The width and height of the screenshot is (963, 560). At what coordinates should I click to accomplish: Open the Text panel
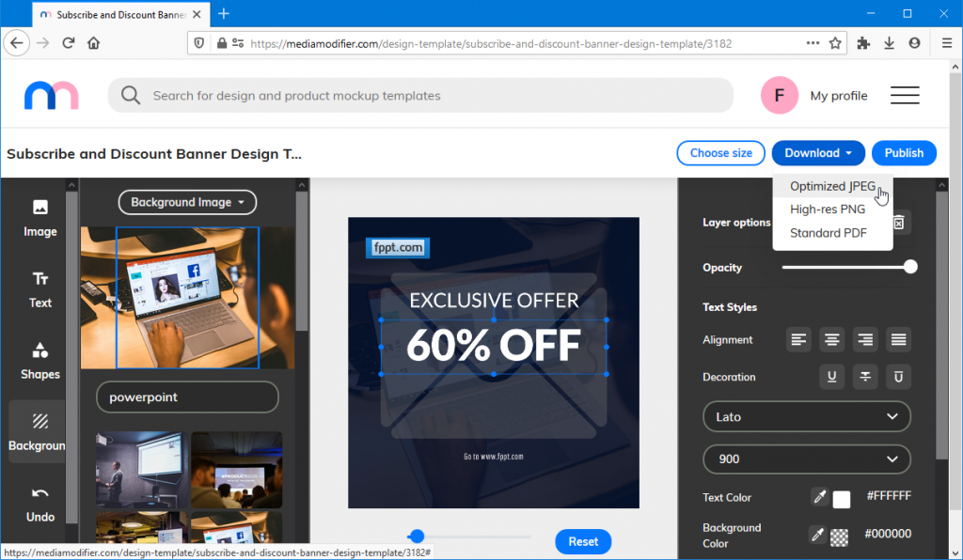point(39,288)
